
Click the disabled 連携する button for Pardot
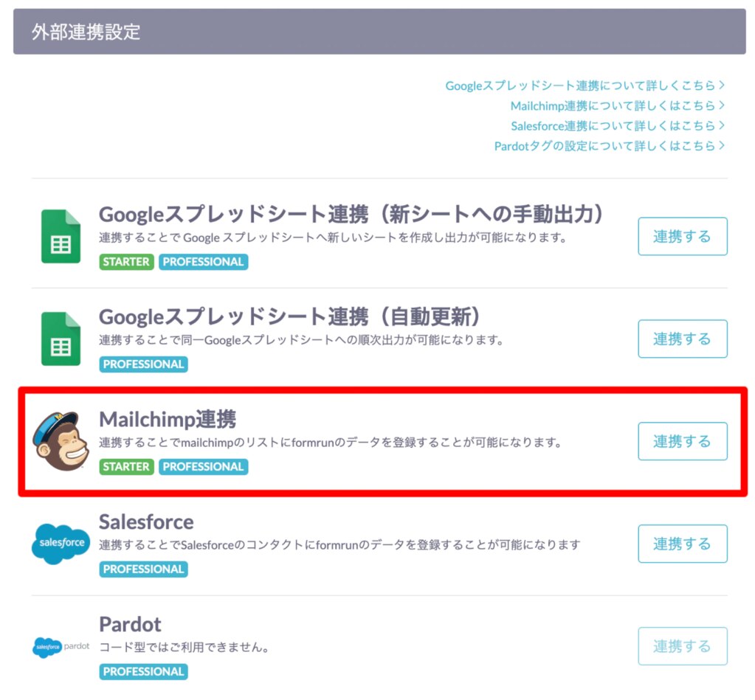click(x=682, y=646)
